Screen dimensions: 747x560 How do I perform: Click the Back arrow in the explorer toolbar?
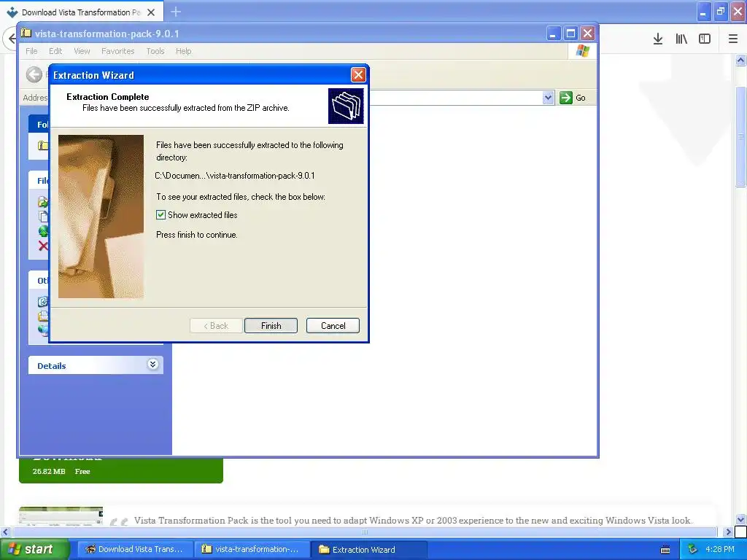(x=34, y=75)
